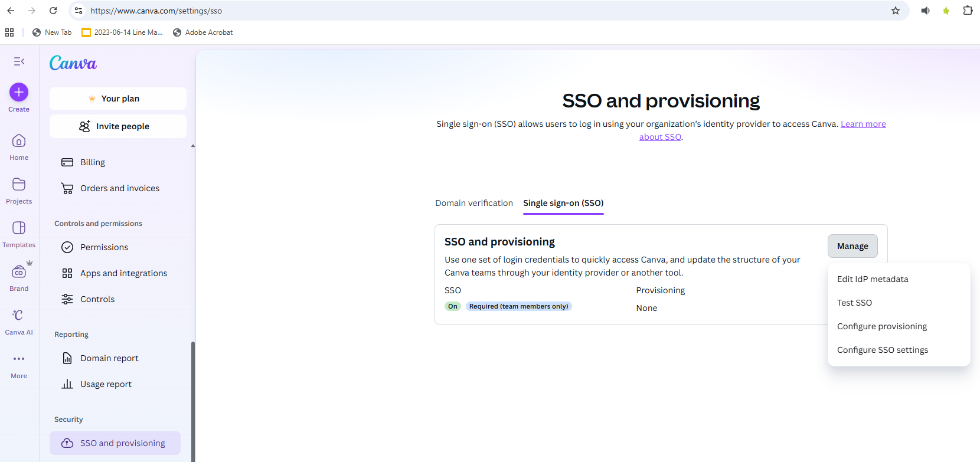Screen dimensions: 980x462
Task: Reload the page
Action: (53, 11)
